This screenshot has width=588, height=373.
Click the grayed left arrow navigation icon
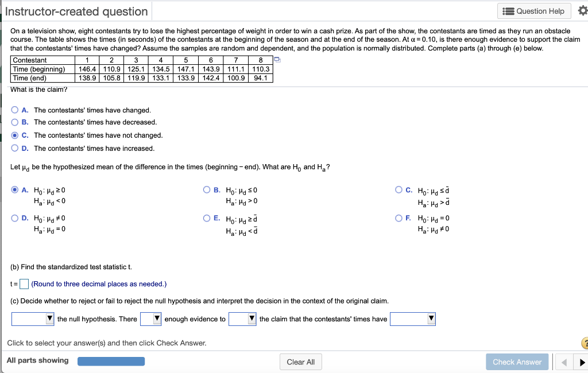pos(563,362)
